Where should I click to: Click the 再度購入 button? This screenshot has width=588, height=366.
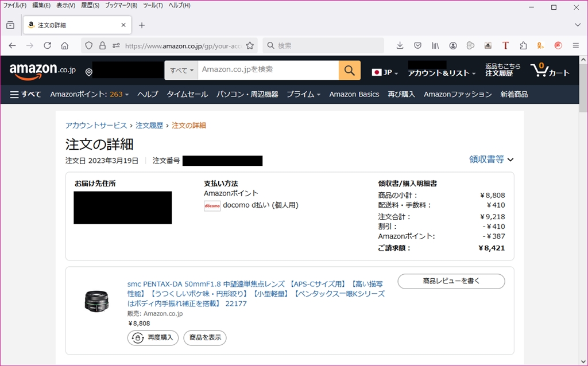pyautogui.click(x=153, y=338)
